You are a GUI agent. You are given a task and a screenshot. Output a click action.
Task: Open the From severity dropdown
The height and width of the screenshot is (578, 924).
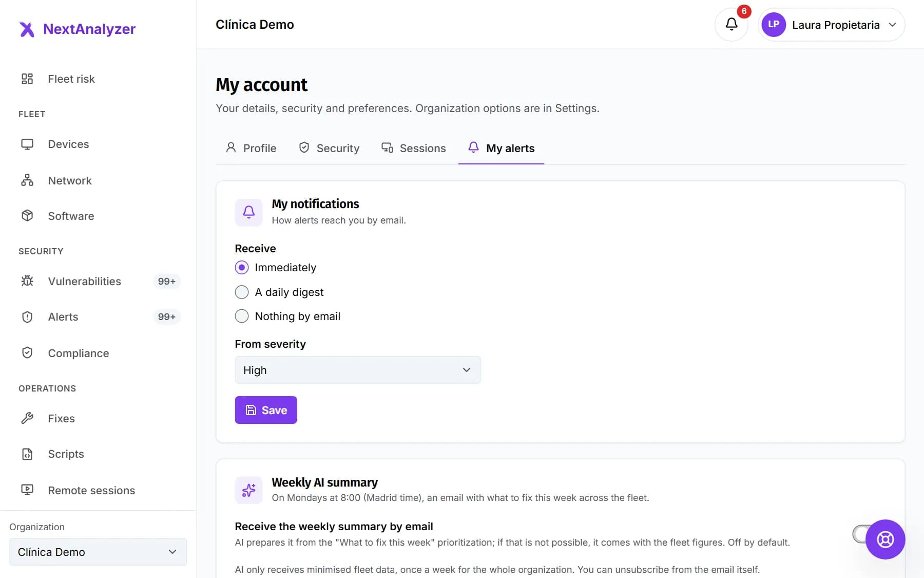click(358, 370)
